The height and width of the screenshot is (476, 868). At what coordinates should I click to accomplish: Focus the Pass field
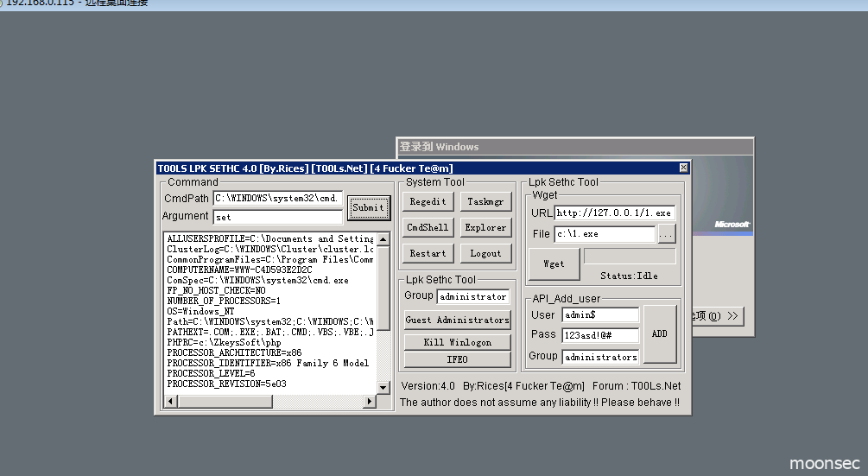coord(600,335)
